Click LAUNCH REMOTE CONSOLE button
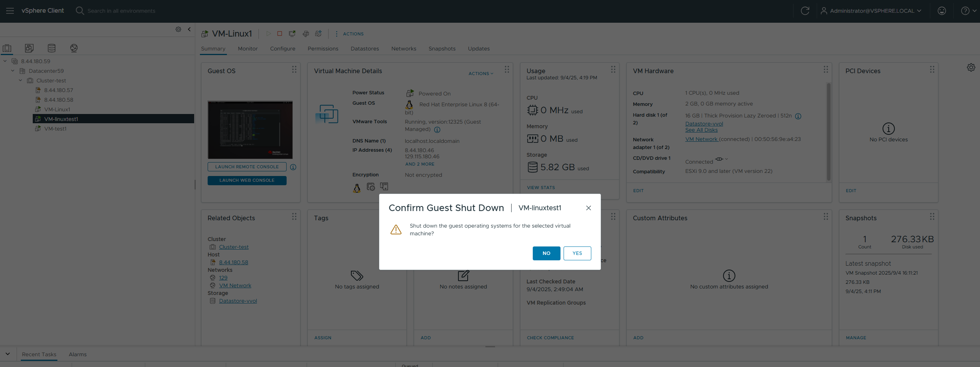Screen dimensions: 980x367 [x=247, y=167]
